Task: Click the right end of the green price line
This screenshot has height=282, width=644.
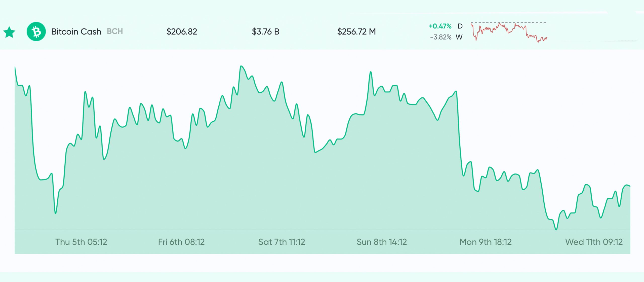Action: pyautogui.click(x=630, y=186)
